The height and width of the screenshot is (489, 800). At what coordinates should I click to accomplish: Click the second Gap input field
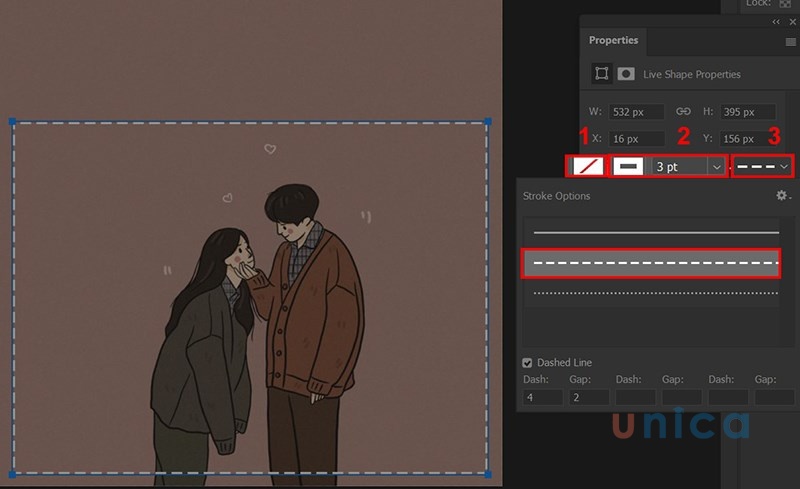click(x=682, y=397)
